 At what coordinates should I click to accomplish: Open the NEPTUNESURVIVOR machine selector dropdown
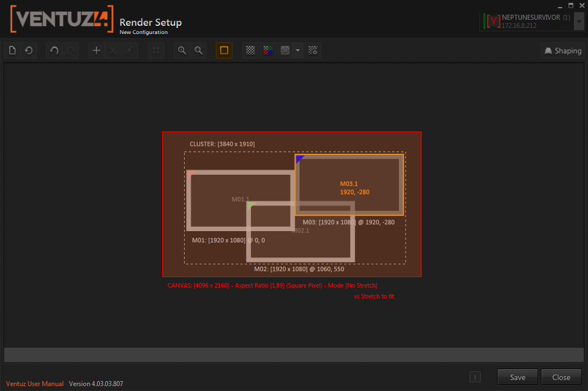(579, 21)
